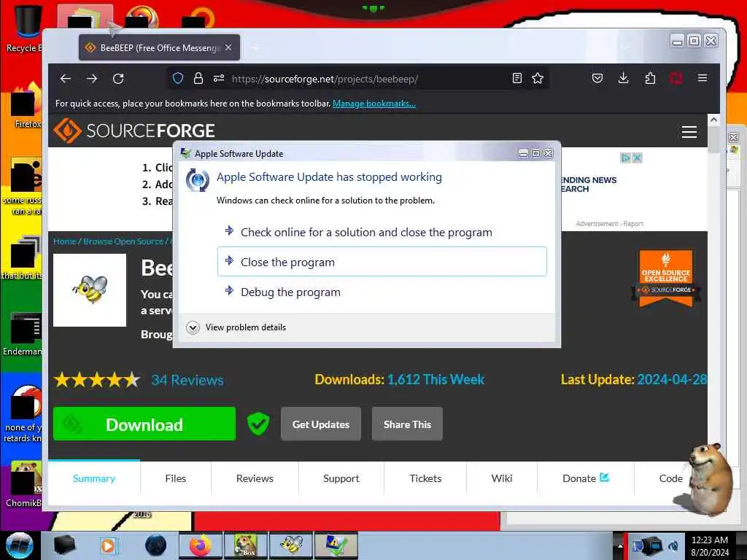
Task: Click the Firefox taskbar button
Action: pos(200,545)
